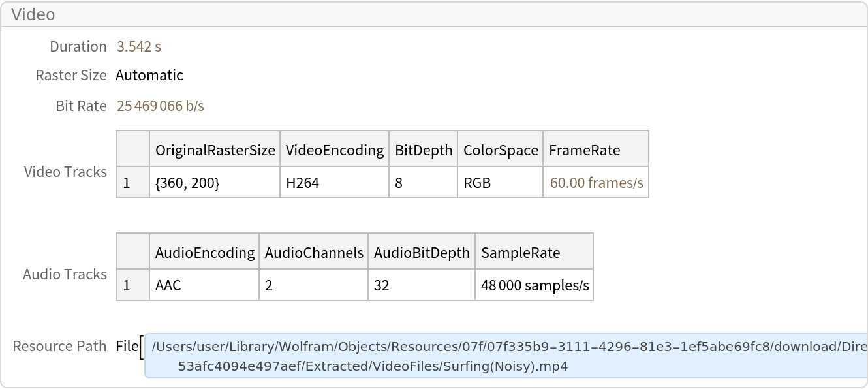Click the AudioChannels column header
868x389 pixels.
click(314, 253)
